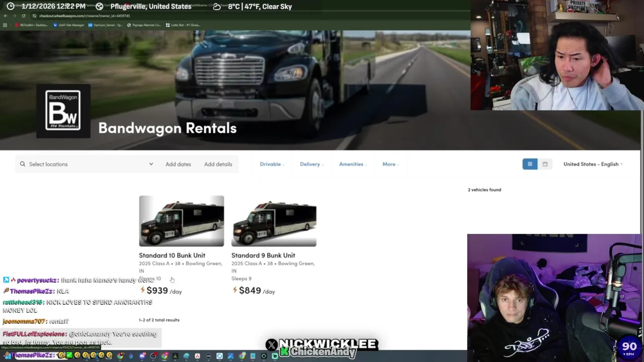Click the $939 /day price

[164, 291]
